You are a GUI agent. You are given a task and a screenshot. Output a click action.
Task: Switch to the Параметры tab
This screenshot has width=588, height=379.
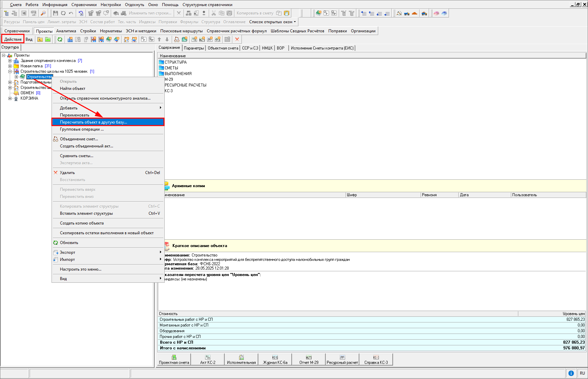[x=194, y=48]
